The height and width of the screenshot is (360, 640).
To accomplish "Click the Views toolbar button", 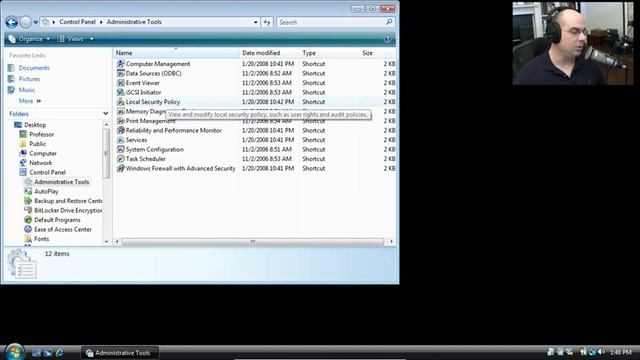I will (71, 39).
